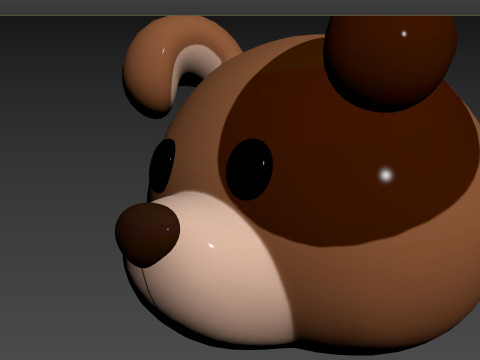Viewport: 480px width, 360px height.
Task: Select the dark brown sphere on top of the head
Action: [390, 62]
